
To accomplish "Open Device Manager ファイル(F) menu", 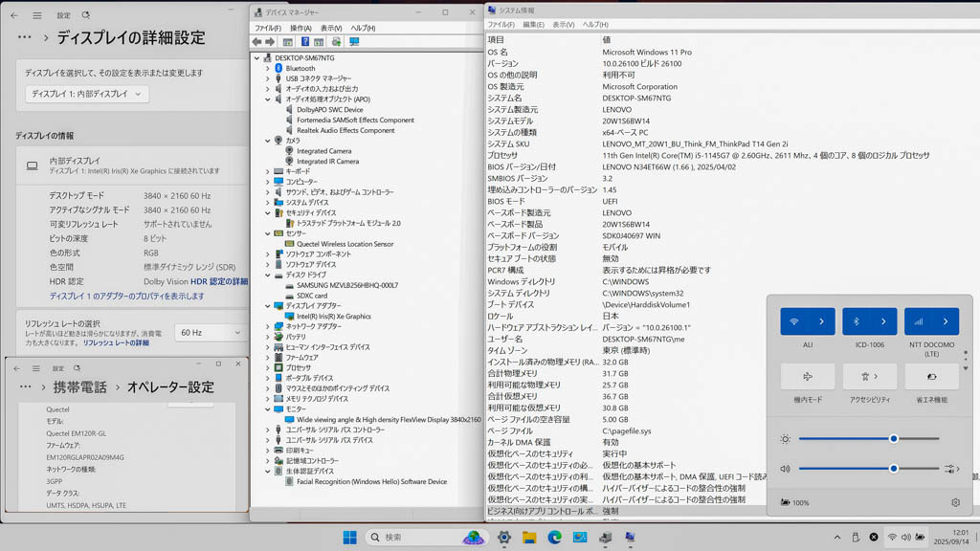I will pos(268,28).
